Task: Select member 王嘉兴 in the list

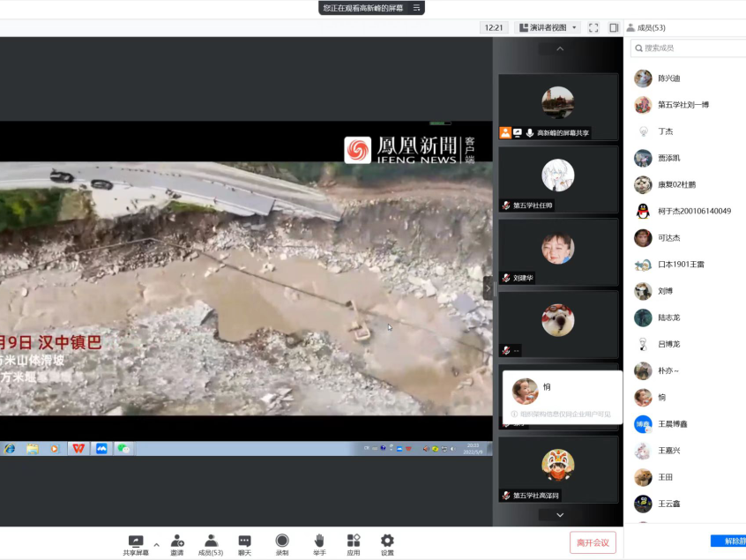Action: [x=685, y=451]
